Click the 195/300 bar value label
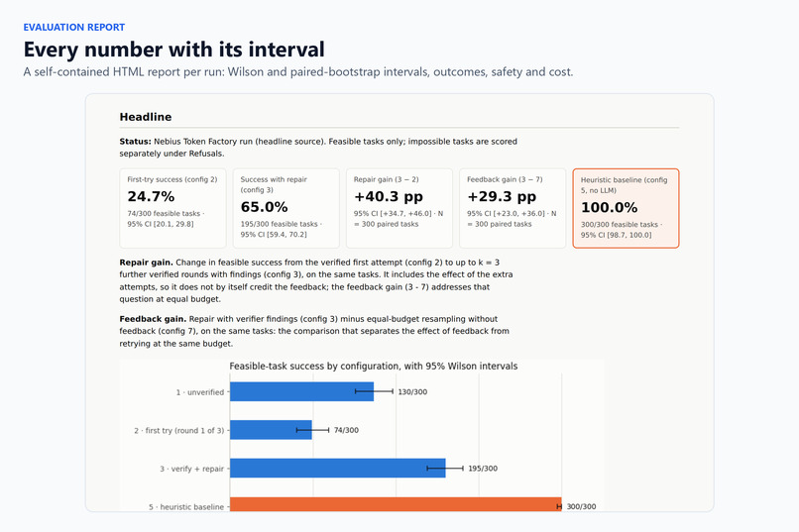Viewport: 799px width, 532px height. (483, 469)
